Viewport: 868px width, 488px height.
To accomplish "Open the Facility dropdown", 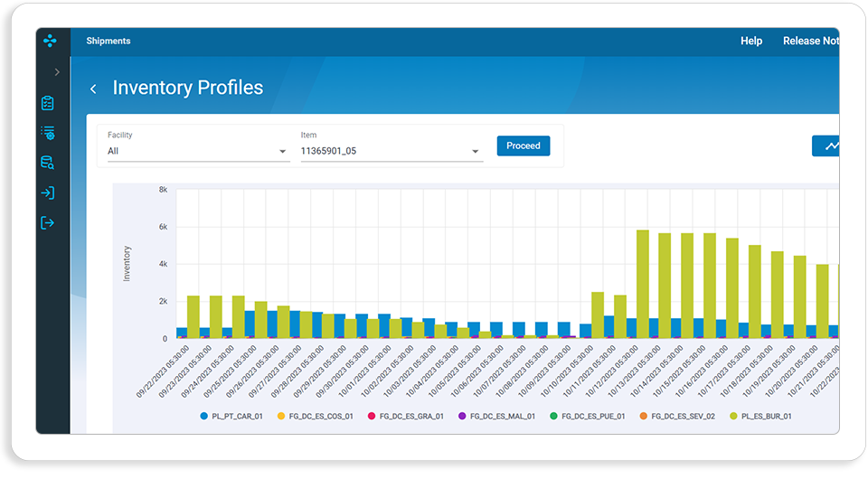I will 198,151.
